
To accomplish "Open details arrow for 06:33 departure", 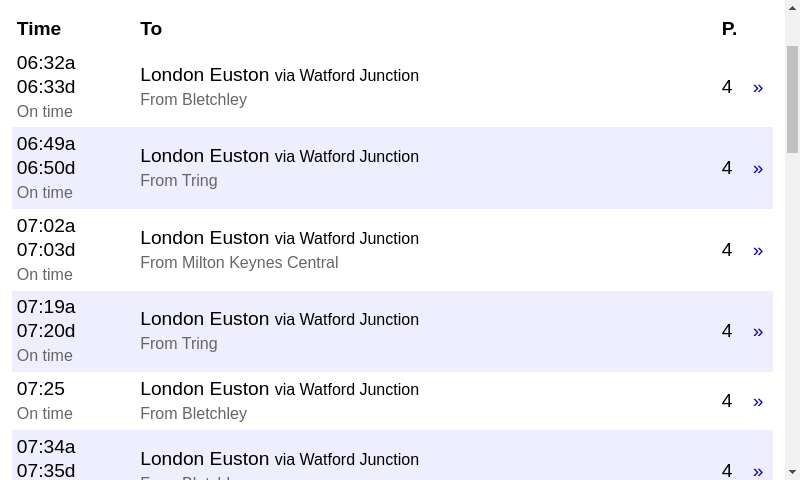I will 757,88.
